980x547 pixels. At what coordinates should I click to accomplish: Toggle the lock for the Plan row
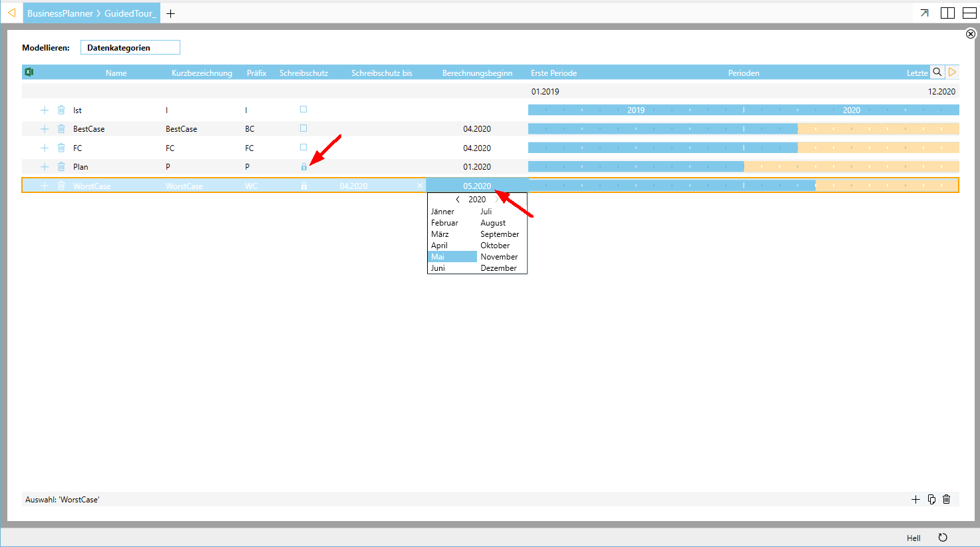(304, 167)
